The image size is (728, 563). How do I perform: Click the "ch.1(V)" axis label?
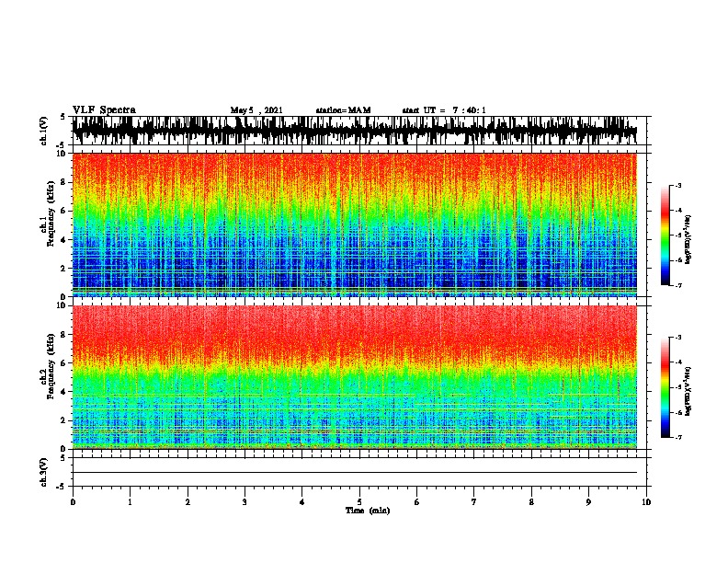click(x=44, y=131)
